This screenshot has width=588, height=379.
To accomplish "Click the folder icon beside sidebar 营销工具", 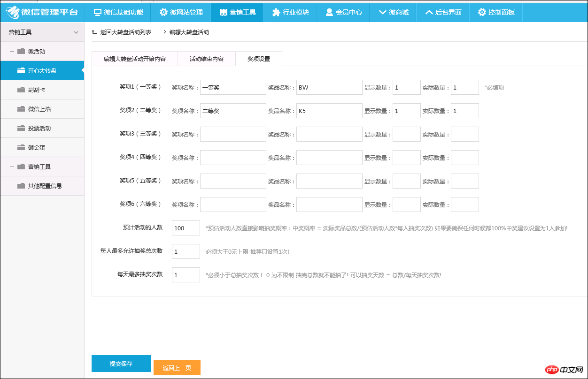I will (21, 167).
